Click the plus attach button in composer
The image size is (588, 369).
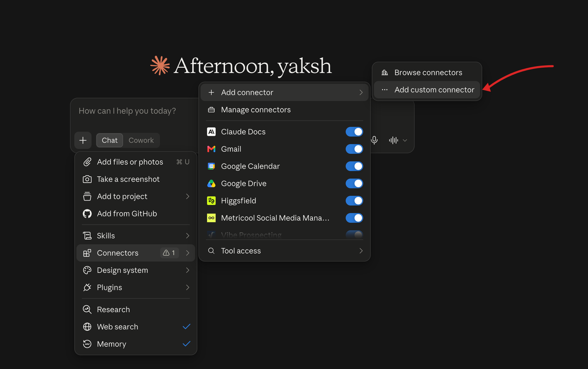pos(83,140)
